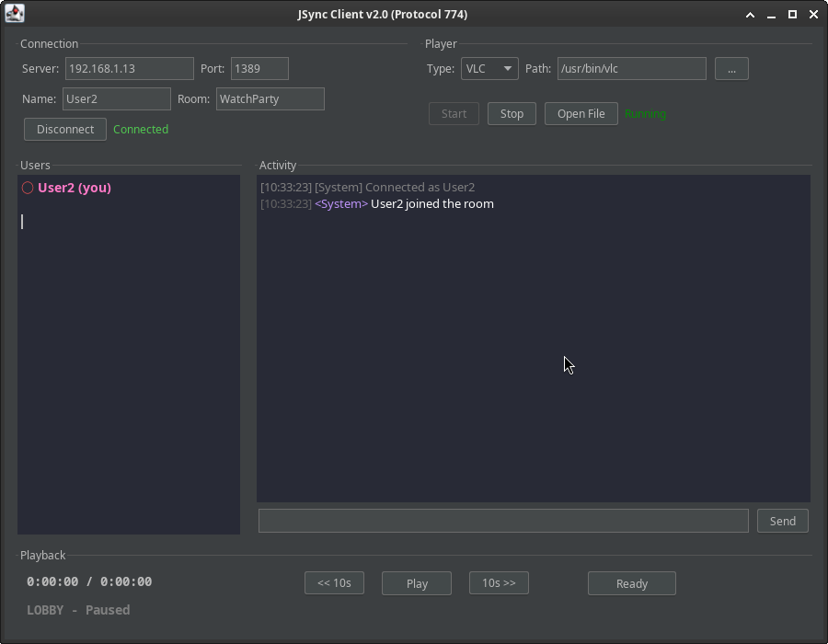Viewport: 828px width, 644px height.
Task: Click the chat message input box
Action: [x=503, y=521]
